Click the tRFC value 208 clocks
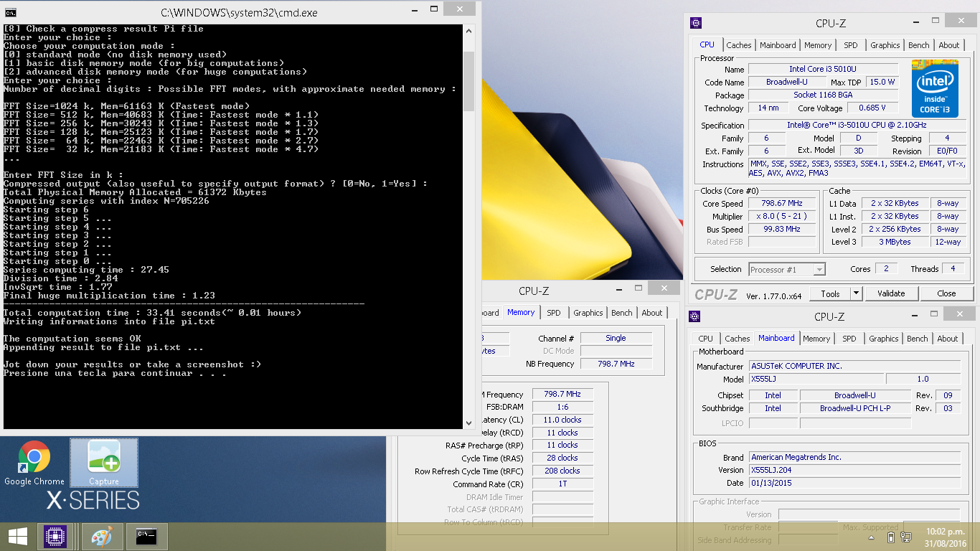980x551 pixels. point(562,471)
